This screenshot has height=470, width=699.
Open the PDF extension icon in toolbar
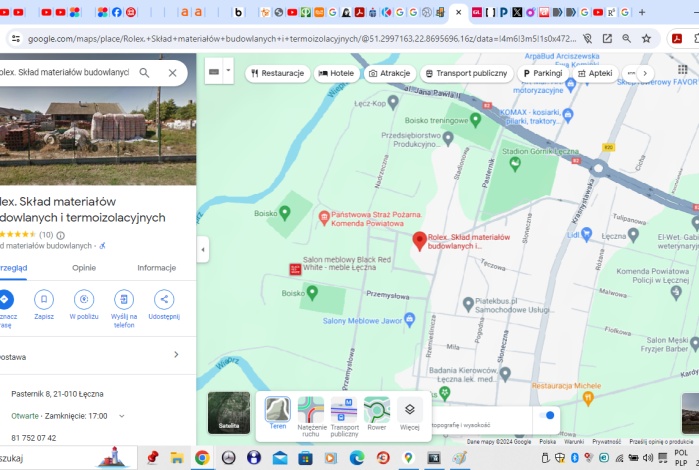pyautogui.click(x=677, y=39)
